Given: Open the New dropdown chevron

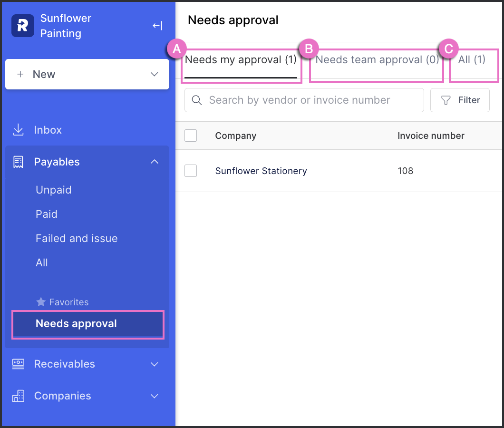Looking at the screenshot, I should (154, 74).
